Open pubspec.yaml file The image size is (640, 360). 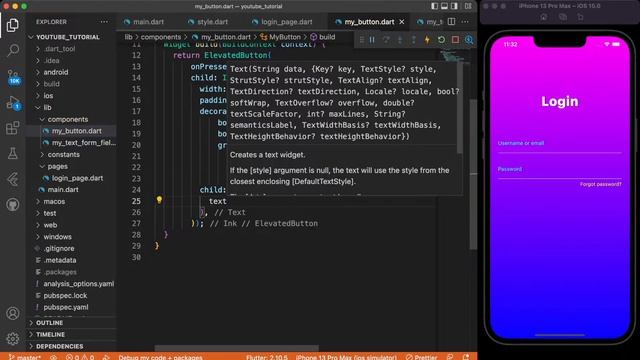coord(66,307)
